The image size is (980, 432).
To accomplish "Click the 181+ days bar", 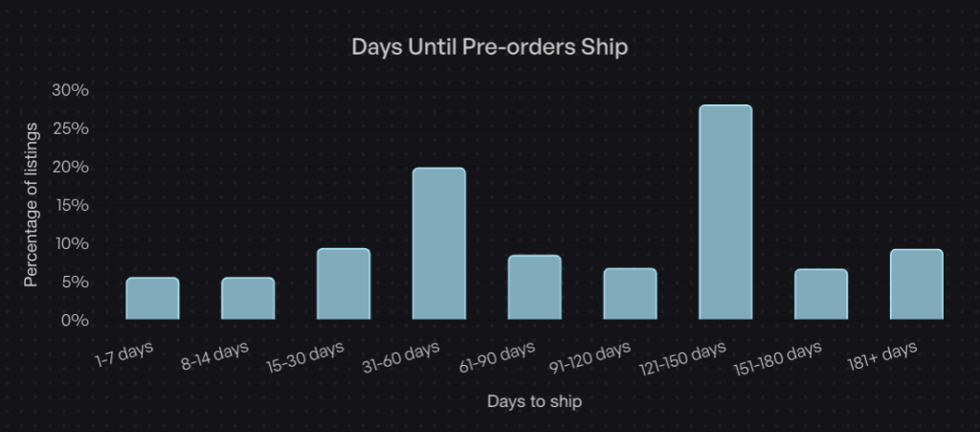I will (x=917, y=284).
